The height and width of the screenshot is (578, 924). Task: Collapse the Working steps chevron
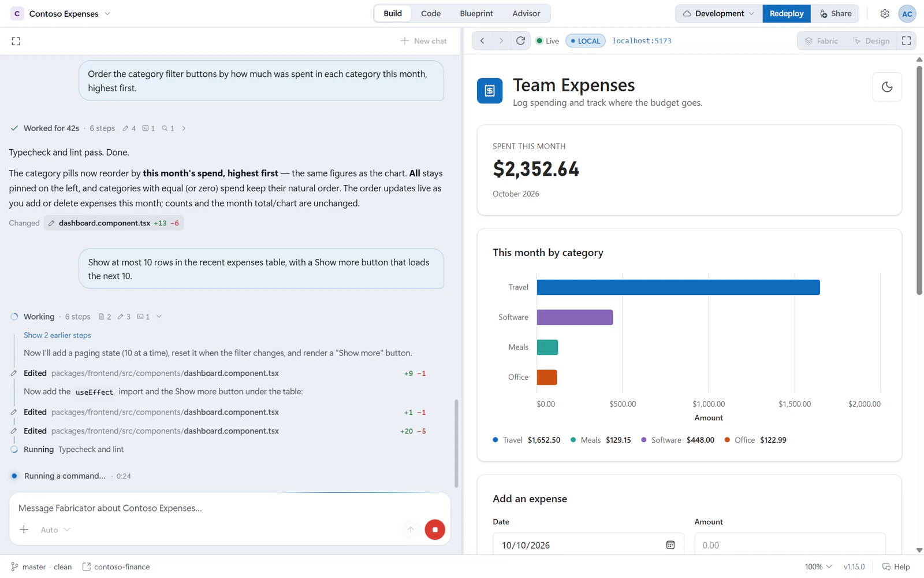159,317
